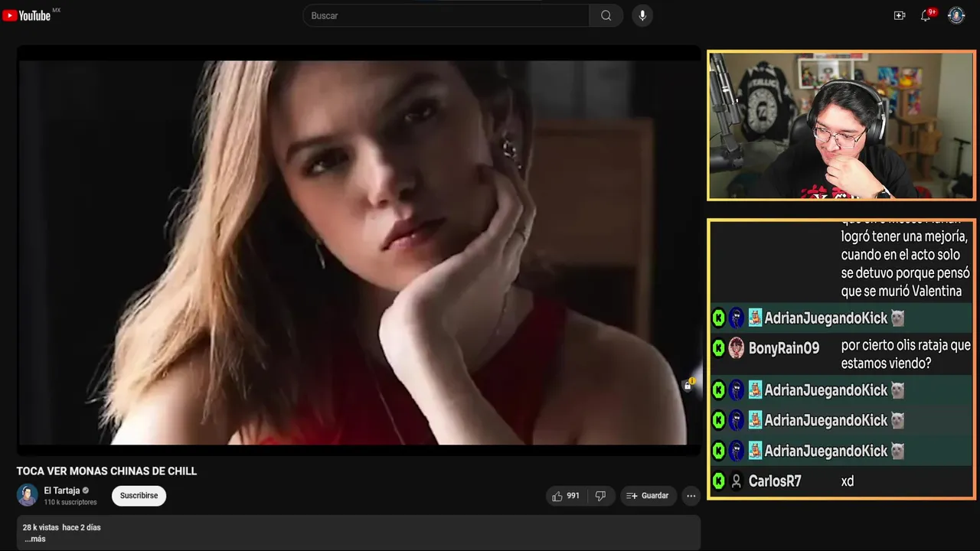Click the xd chat message

(x=847, y=481)
